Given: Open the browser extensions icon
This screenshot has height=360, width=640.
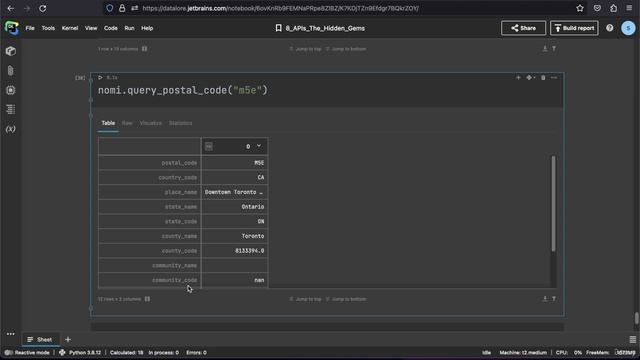Looking at the screenshot, I should click(x=613, y=8).
